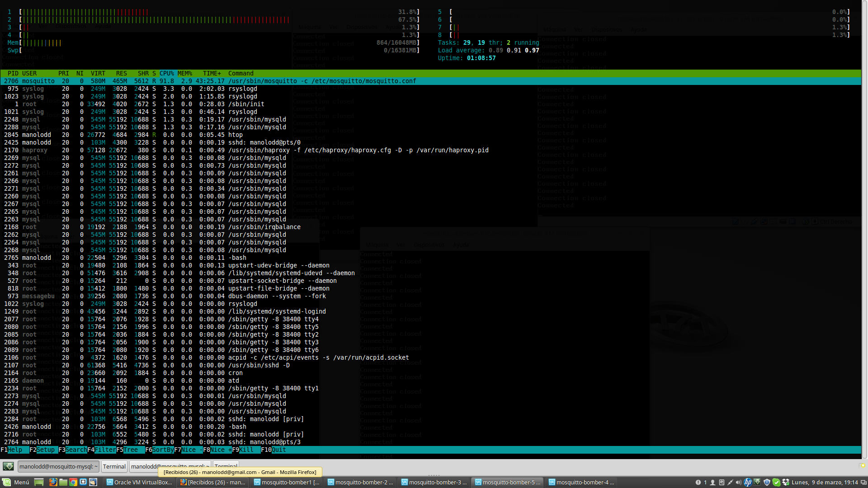Select the systemd-logind process row PID 1249

tap(430, 311)
